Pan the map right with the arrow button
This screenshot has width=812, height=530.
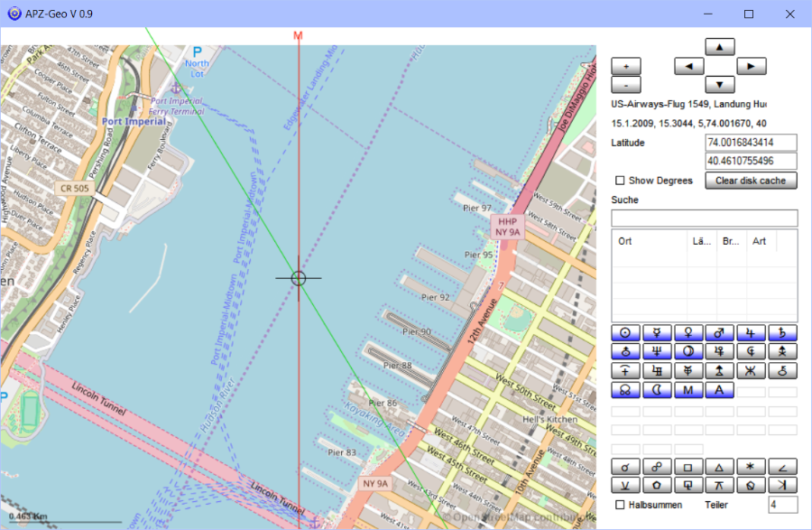coord(751,66)
